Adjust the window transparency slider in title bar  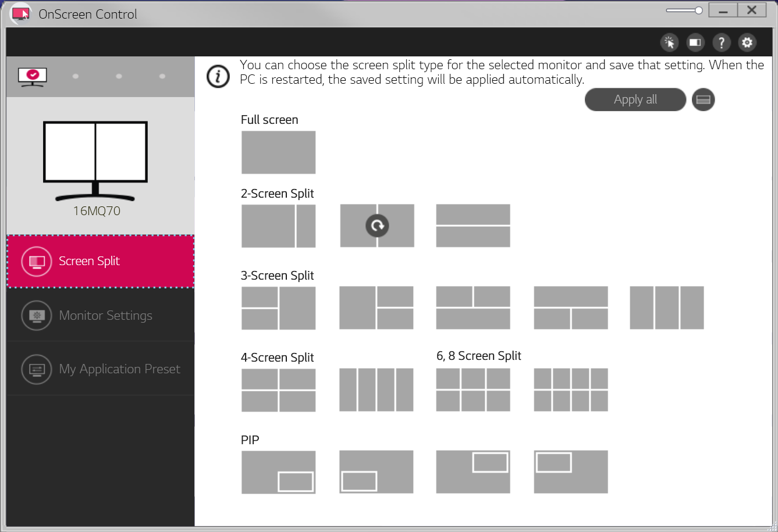685,10
